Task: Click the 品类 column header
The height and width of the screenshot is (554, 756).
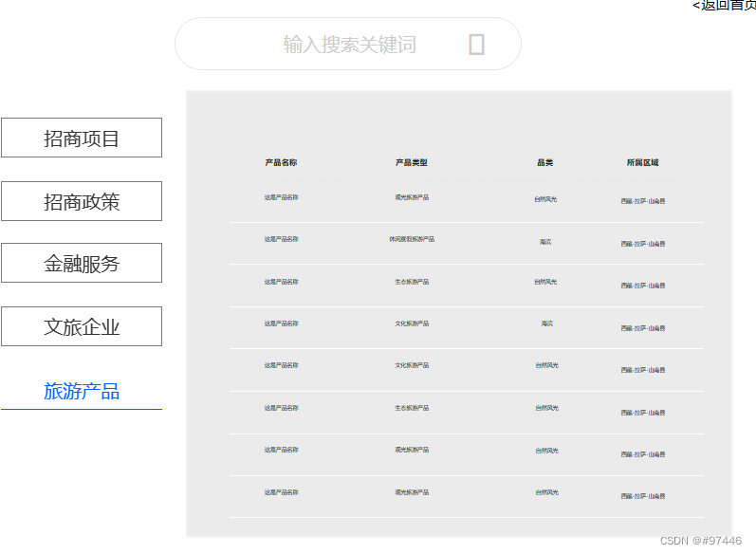Action: [545, 162]
